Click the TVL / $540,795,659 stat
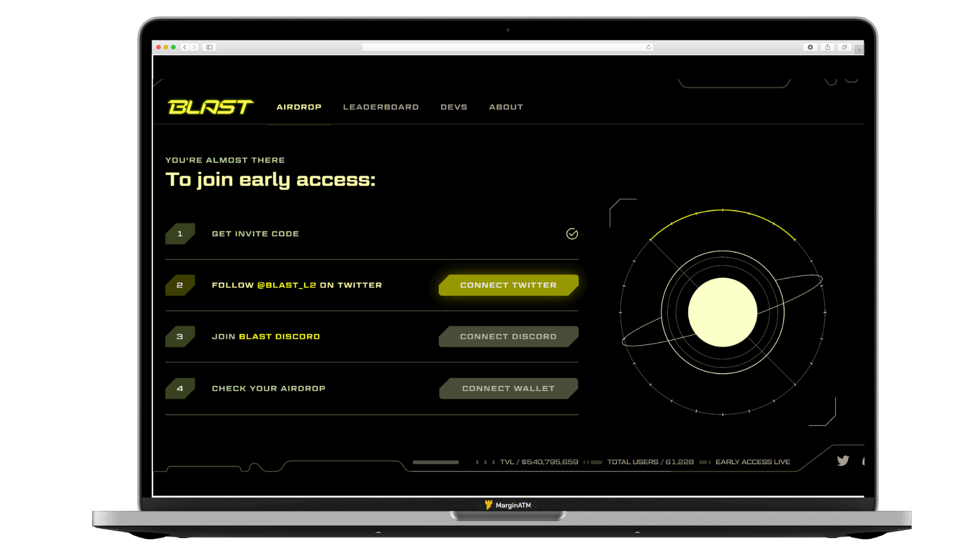980x551 pixels. (x=539, y=462)
